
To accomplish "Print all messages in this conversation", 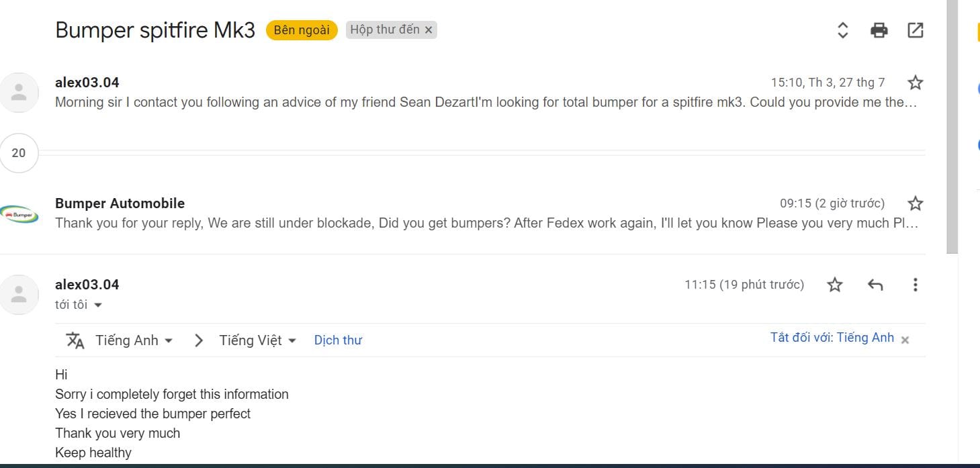I will point(879,30).
